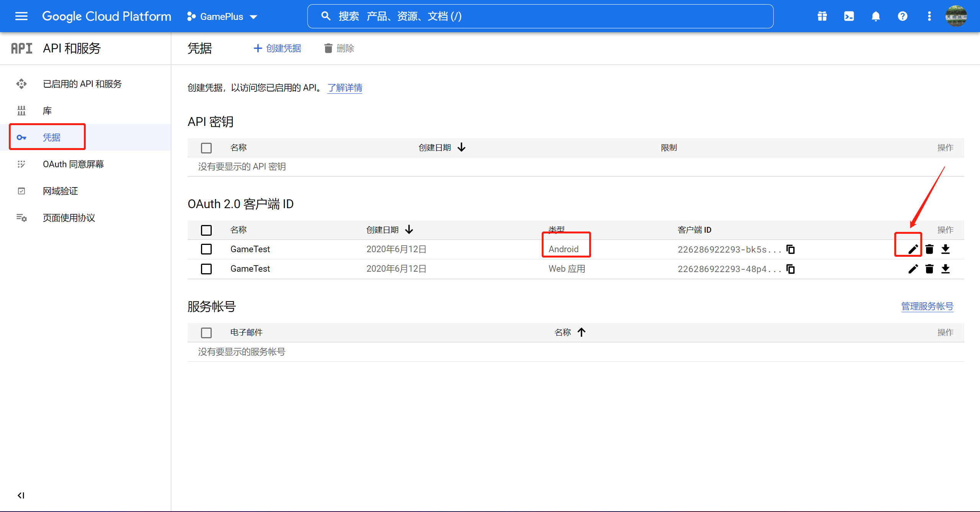
Task: Click the Google Cloud Platform logo
Action: [106, 16]
